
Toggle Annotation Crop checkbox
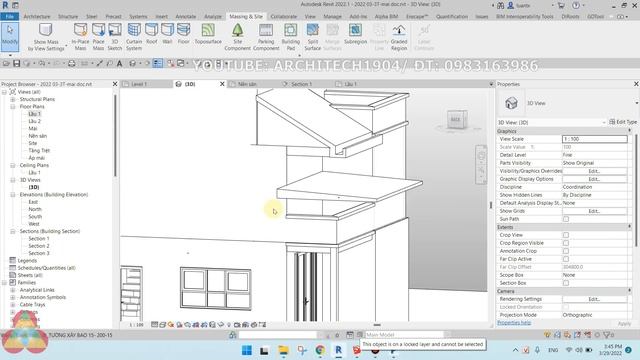coord(566,251)
